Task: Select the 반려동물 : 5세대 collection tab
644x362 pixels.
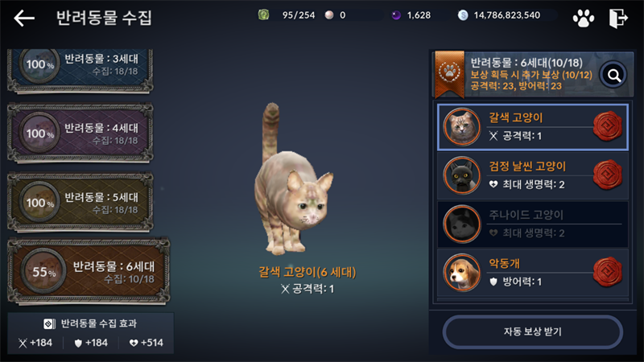Action: pos(80,202)
